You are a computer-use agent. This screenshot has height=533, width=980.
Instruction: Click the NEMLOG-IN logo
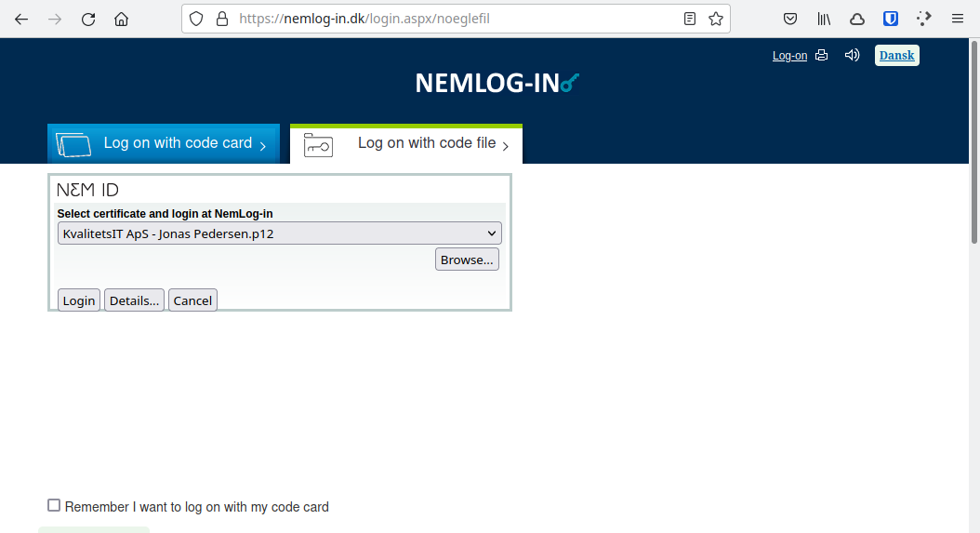click(x=497, y=83)
